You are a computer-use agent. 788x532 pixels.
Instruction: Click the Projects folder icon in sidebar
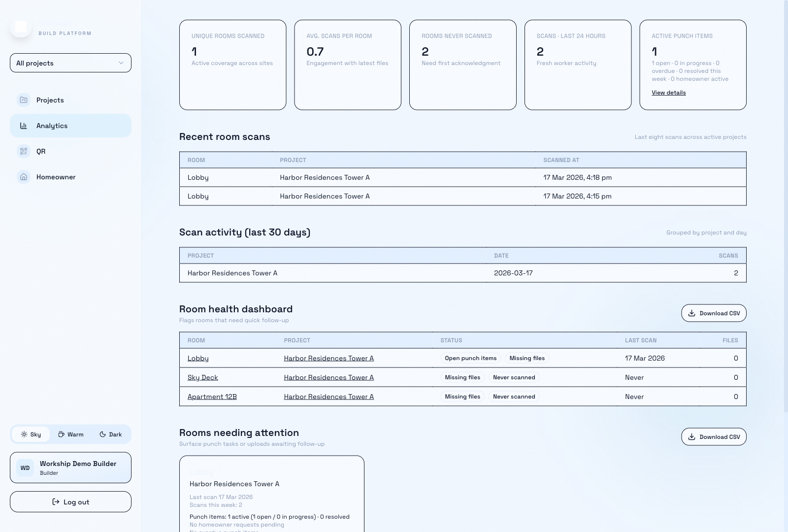coord(24,100)
